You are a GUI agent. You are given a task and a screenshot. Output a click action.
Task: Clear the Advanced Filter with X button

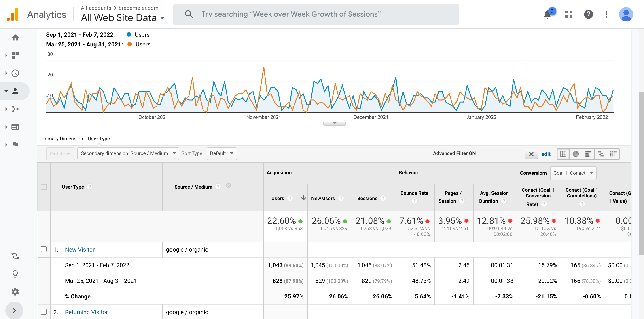pyautogui.click(x=531, y=154)
